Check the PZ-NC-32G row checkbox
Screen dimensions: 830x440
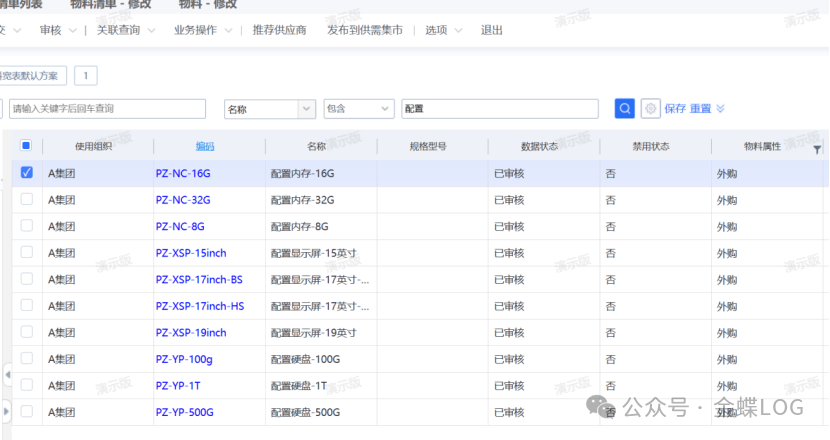(x=27, y=200)
